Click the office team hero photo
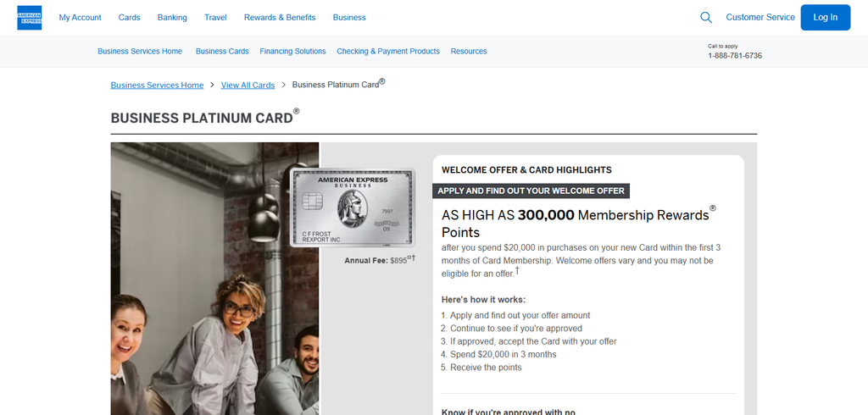This screenshot has width=868, height=415. (x=214, y=279)
